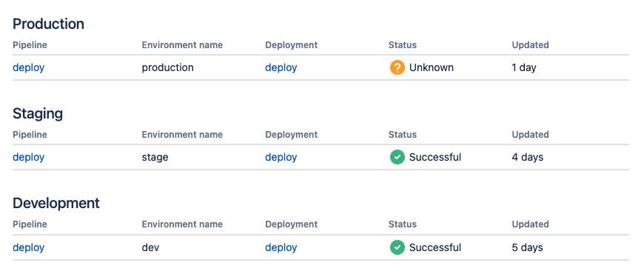Open the deploy pipeline link under Staging
644x277 pixels.
[x=28, y=157]
